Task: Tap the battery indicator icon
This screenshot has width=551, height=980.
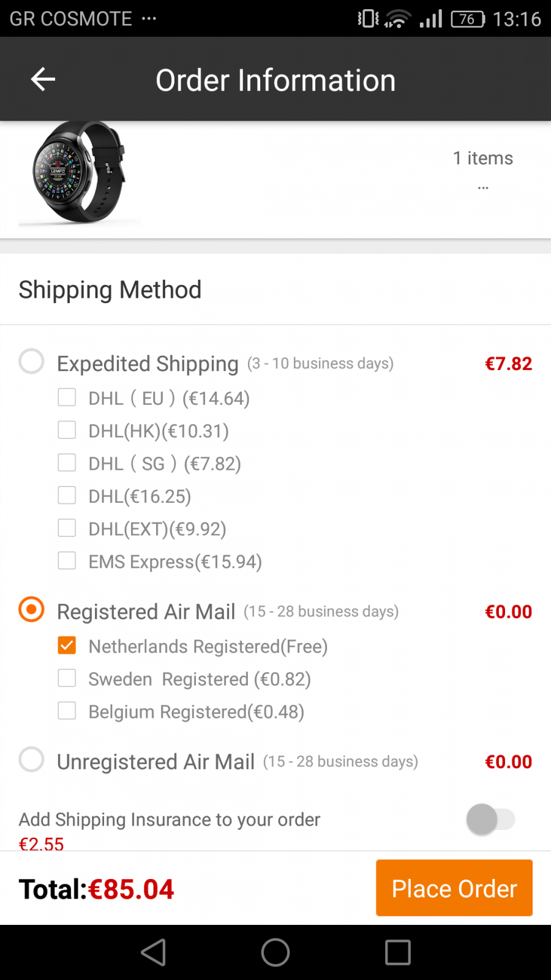Action: coord(468,19)
